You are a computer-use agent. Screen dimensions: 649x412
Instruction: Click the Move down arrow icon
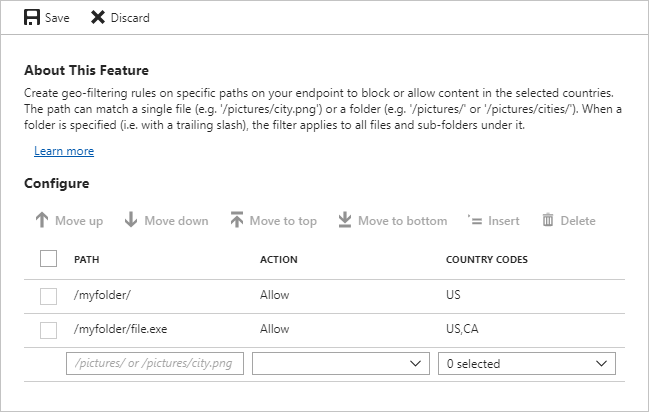click(x=130, y=220)
